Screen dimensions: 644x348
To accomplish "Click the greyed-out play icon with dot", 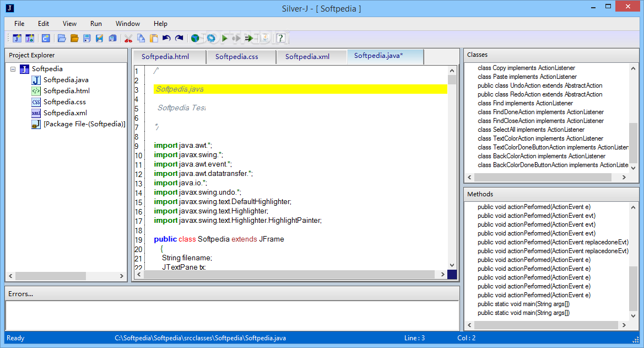I will (x=236, y=38).
